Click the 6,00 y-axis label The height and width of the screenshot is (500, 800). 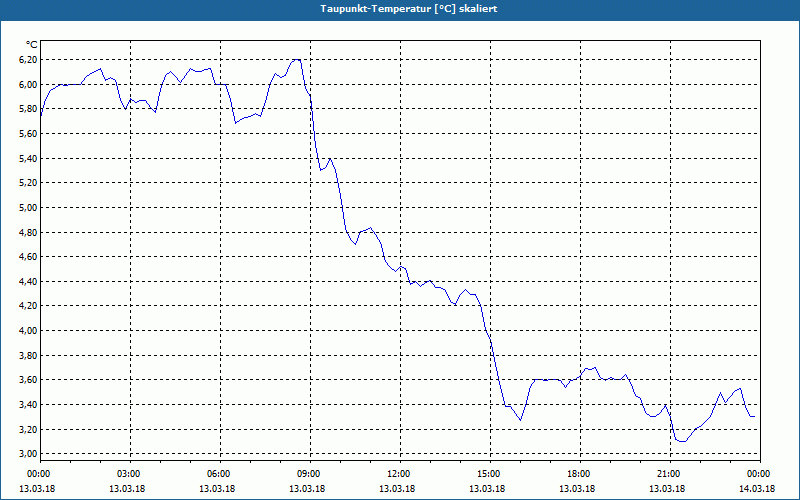(29, 84)
